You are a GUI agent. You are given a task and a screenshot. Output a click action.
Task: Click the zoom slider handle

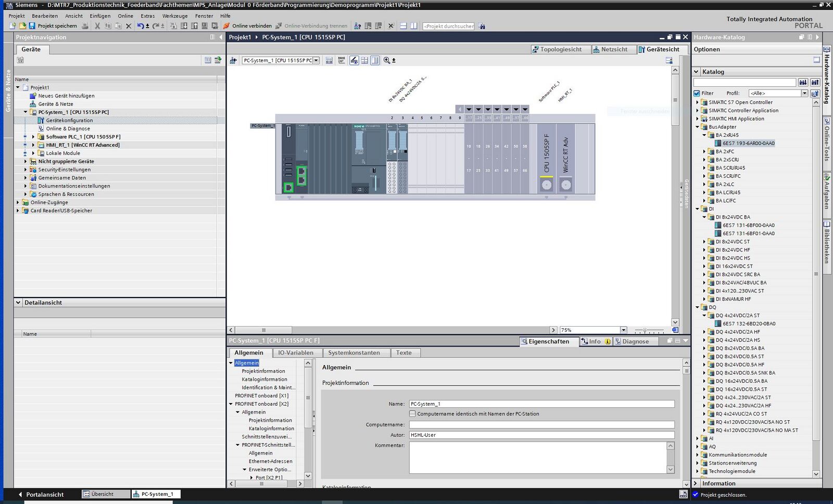tap(645, 330)
